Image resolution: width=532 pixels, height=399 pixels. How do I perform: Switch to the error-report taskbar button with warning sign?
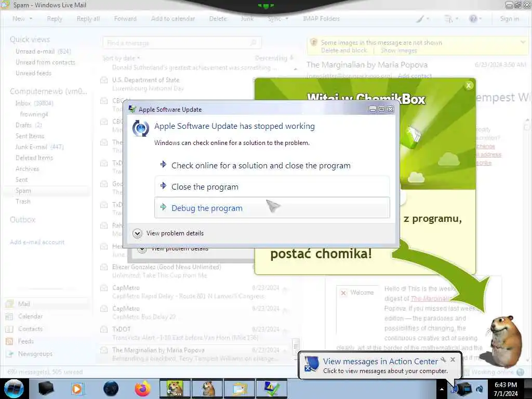pos(272,389)
